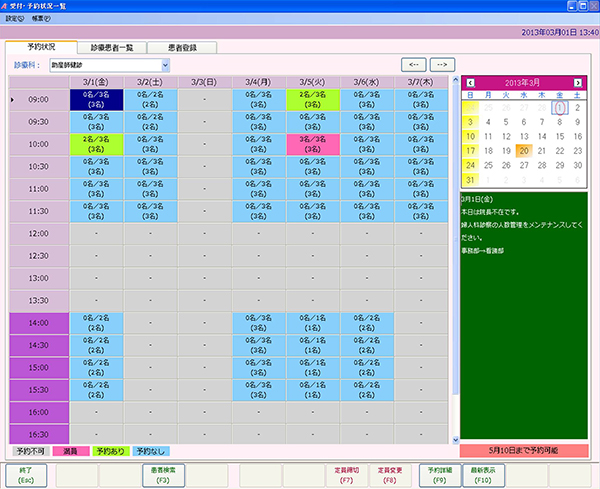Click the <-- previous week button
600x489 pixels.
414,65
